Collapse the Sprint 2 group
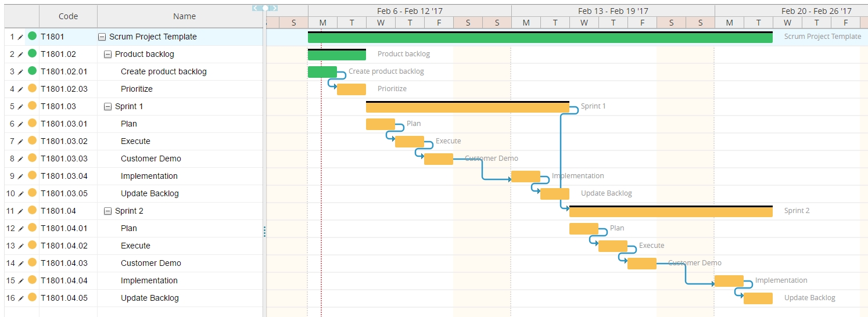 point(107,211)
